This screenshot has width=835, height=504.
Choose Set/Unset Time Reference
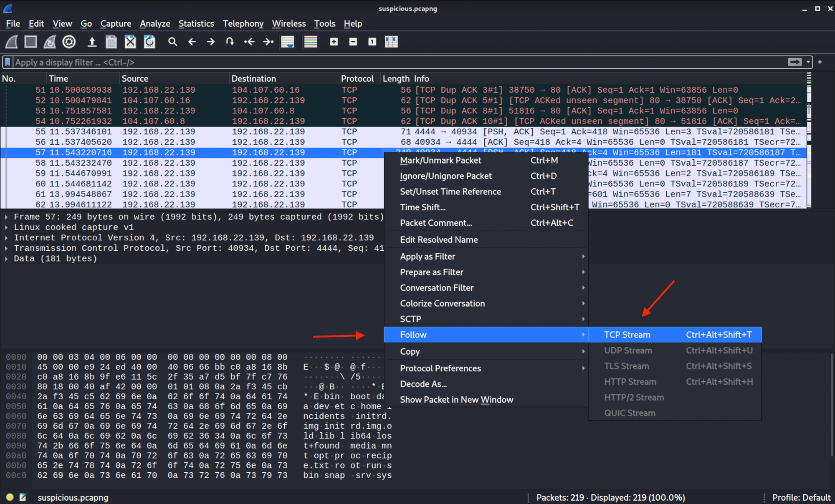click(486, 192)
